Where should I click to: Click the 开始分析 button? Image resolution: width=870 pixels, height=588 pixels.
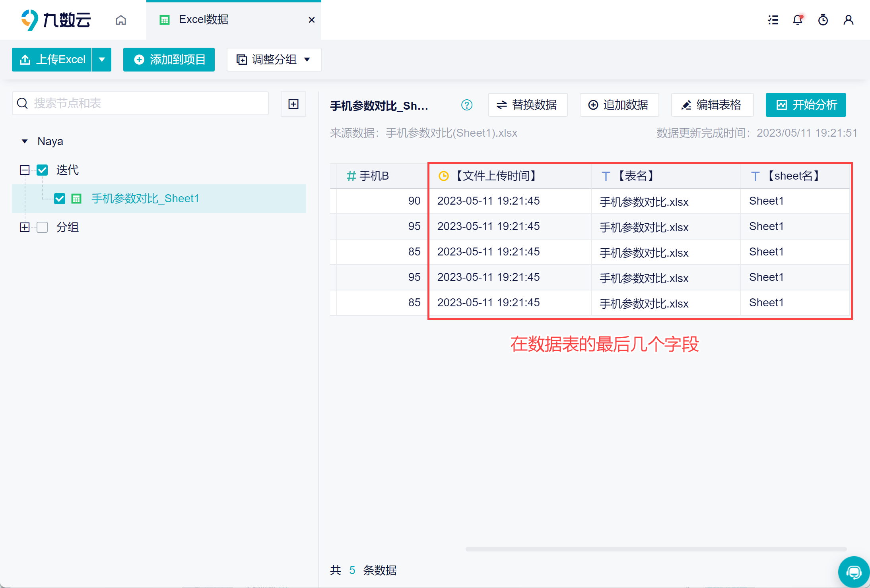point(806,105)
